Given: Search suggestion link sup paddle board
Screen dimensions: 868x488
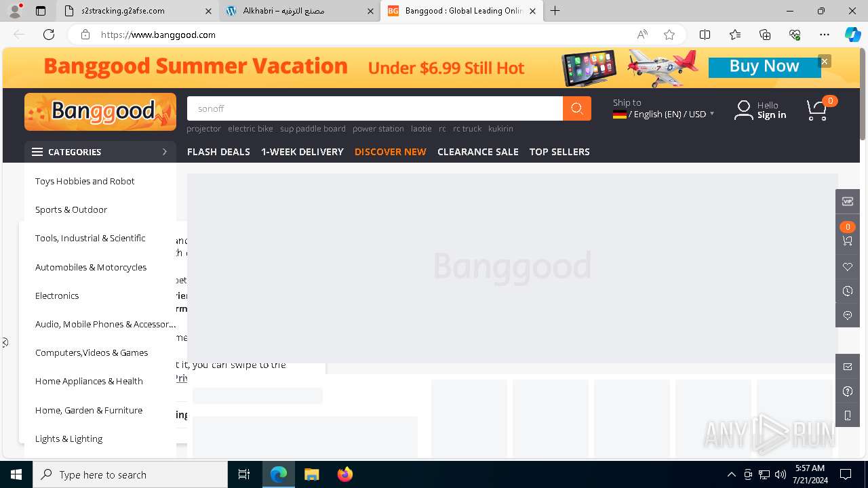Looking at the screenshot, I should pos(313,129).
